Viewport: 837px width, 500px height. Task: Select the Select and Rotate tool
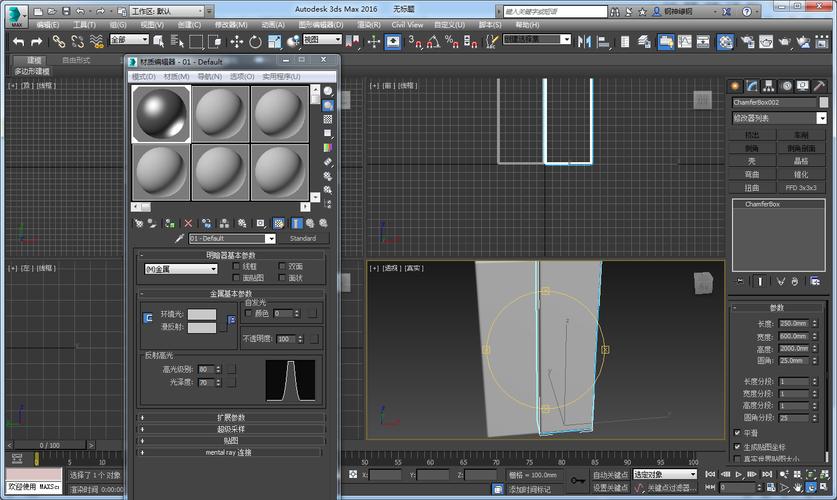click(256, 41)
